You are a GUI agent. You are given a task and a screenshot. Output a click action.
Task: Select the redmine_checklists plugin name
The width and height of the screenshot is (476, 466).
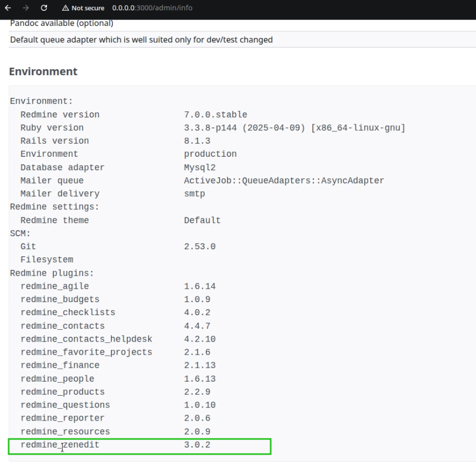[68, 312]
